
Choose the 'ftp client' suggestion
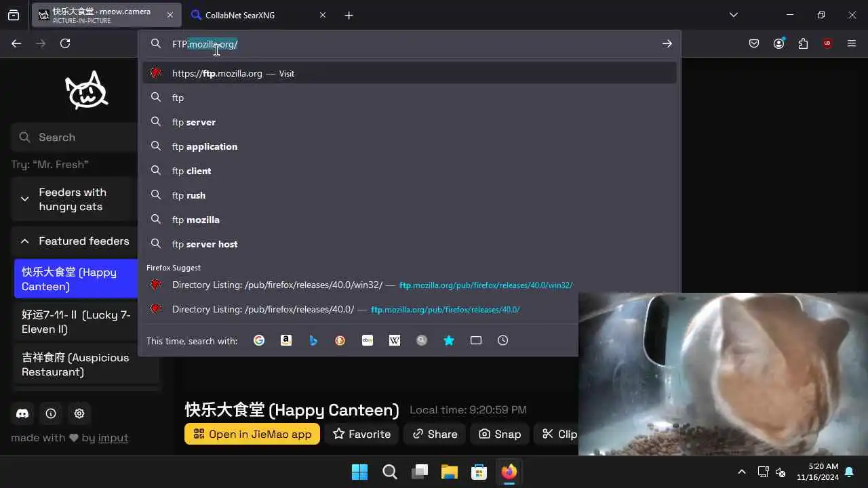pyautogui.click(x=410, y=171)
